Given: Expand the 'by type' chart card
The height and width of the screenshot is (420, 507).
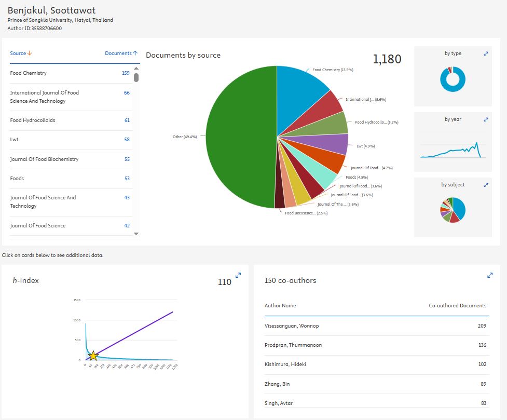Looking at the screenshot, I should pyautogui.click(x=486, y=53).
